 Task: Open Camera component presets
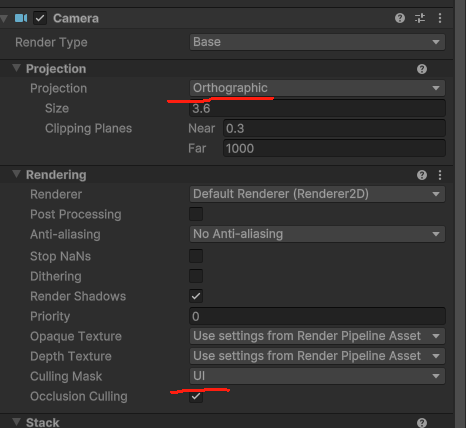pyautogui.click(x=420, y=18)
